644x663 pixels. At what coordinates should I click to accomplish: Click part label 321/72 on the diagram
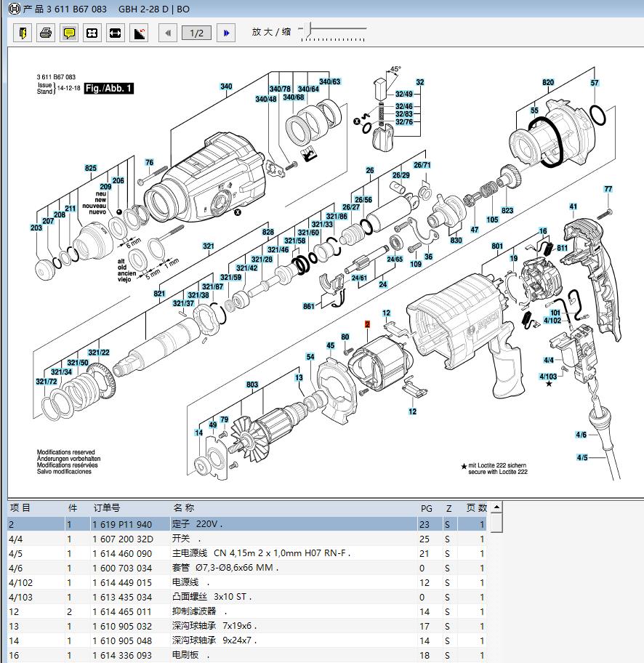pyautogui.click(x=47, y=382)
